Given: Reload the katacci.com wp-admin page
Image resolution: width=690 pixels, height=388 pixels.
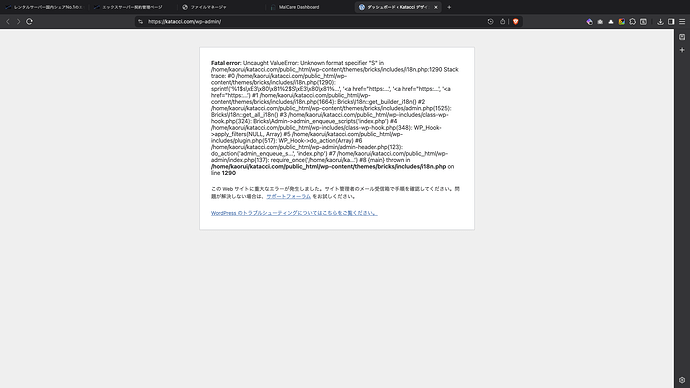Looking at the screenshot, I should pyautogui.click(x=29, y=22).
